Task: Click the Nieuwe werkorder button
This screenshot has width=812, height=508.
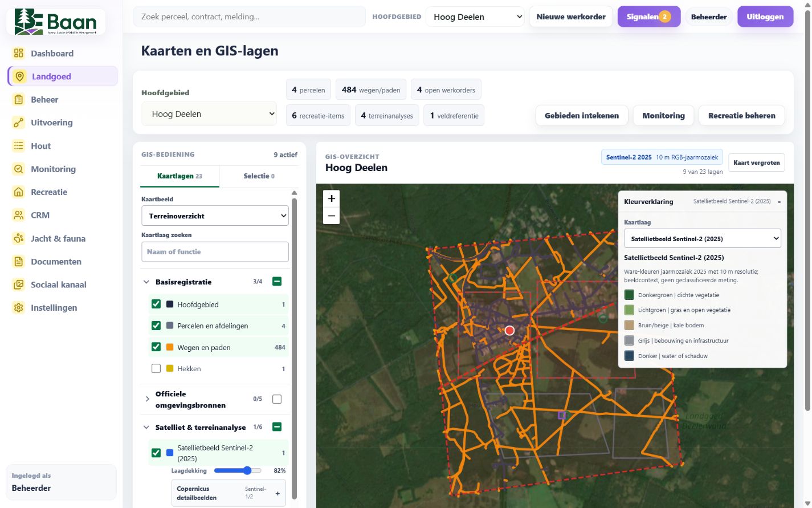Action: click(571, 17)
